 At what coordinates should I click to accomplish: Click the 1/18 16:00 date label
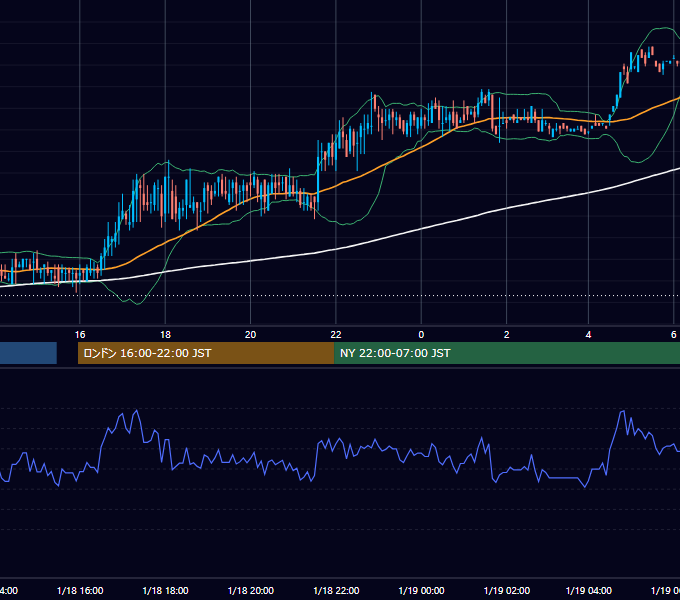tap(80, 591)
